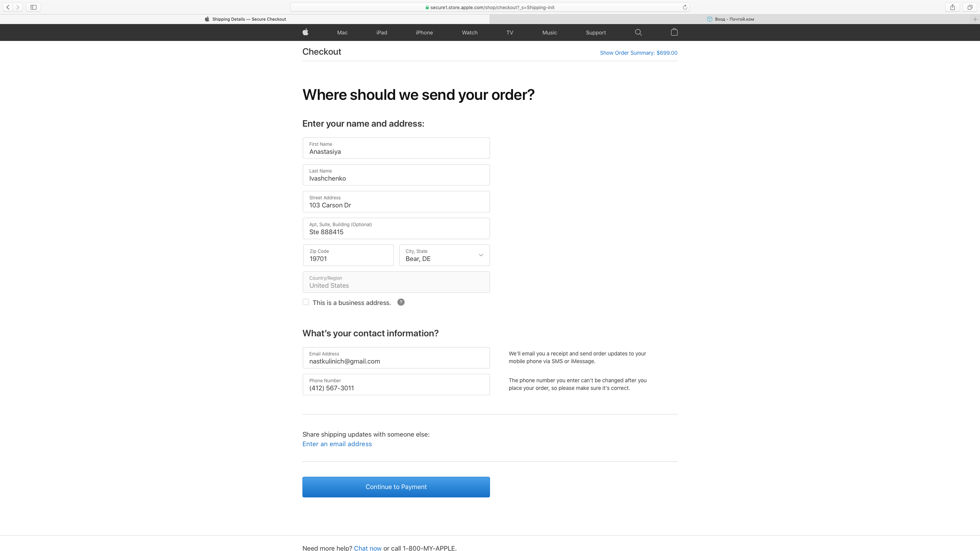This screenshot has width=980, height=551.
Task: Toggle the Safari sidebar icon
Action: click(x=33, y=7)
